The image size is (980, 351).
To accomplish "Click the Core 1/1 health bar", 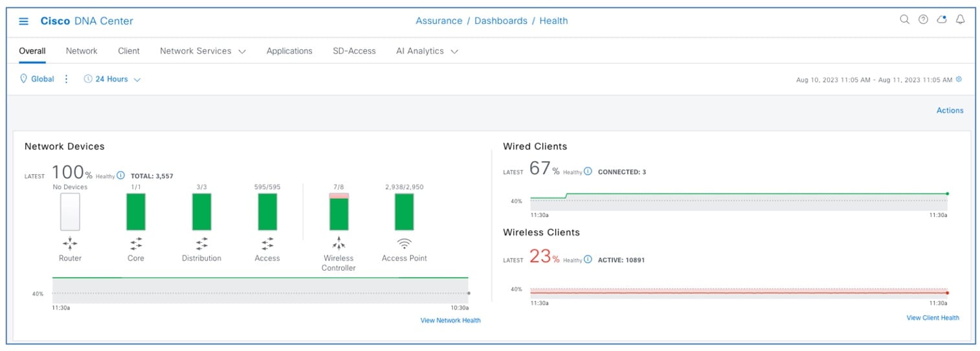I will pos(136,212).
